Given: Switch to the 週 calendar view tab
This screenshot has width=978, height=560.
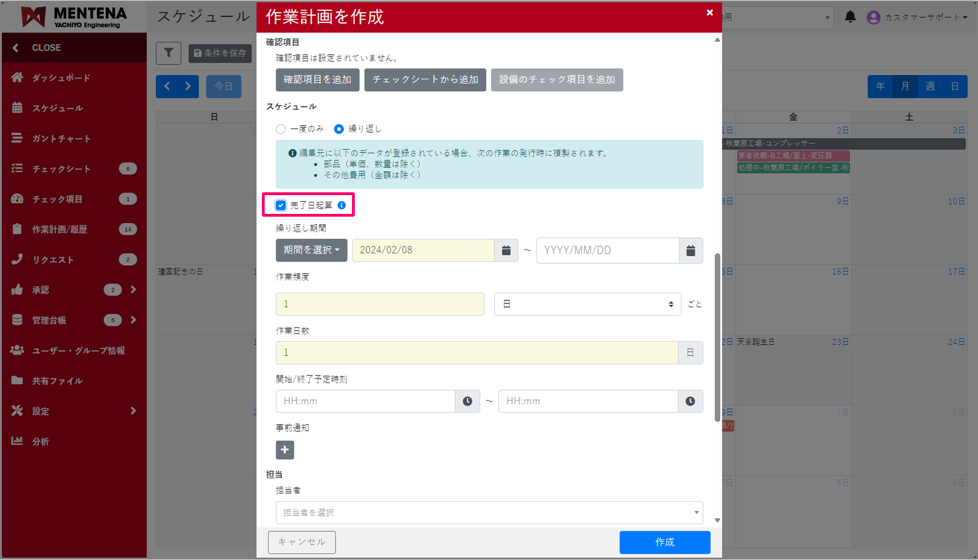Looking at the screenshot, I should tap(930, 86).
